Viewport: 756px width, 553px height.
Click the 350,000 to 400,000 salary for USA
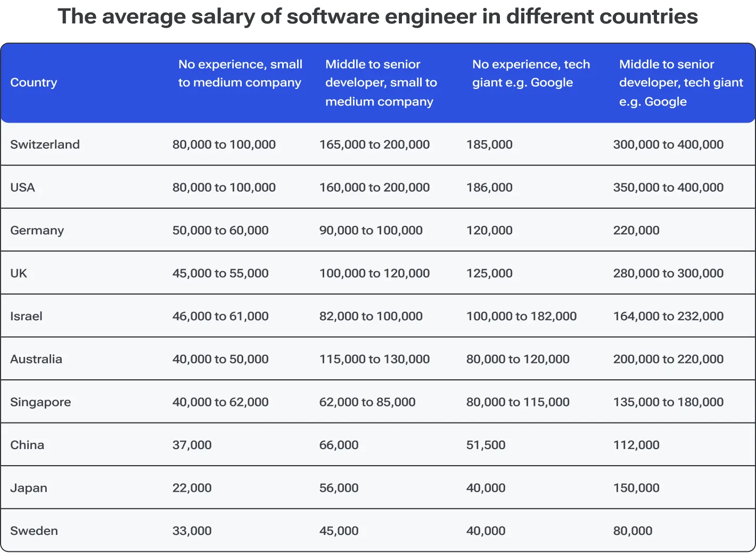(x=668, y=187)
